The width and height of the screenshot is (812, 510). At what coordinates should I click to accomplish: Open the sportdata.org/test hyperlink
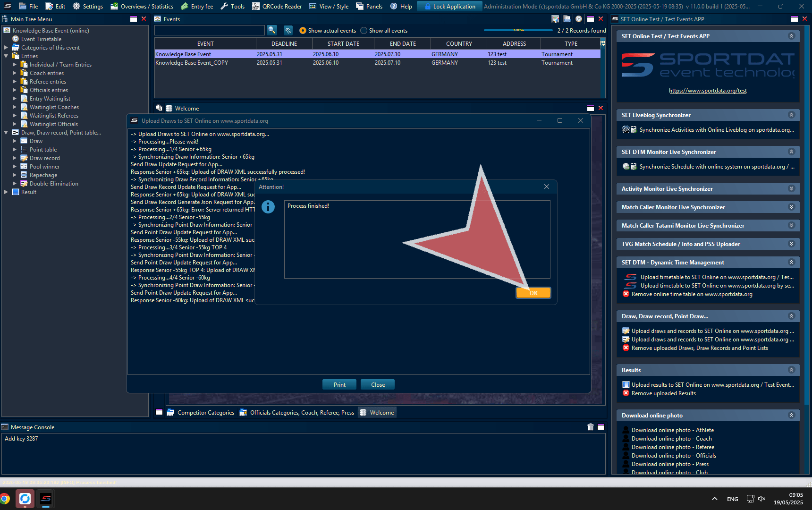point(708,91)
